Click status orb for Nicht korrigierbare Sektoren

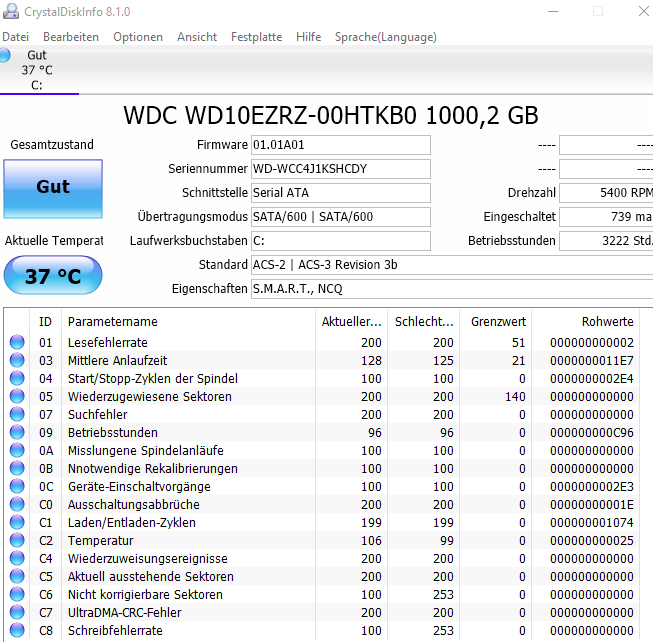coord(17,594)
